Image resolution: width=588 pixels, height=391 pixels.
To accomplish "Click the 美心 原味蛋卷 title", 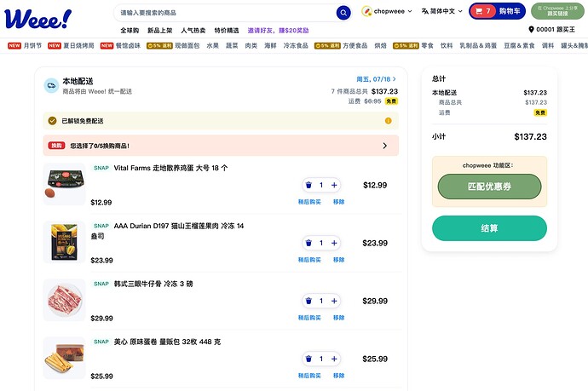I will coord(167,342).
